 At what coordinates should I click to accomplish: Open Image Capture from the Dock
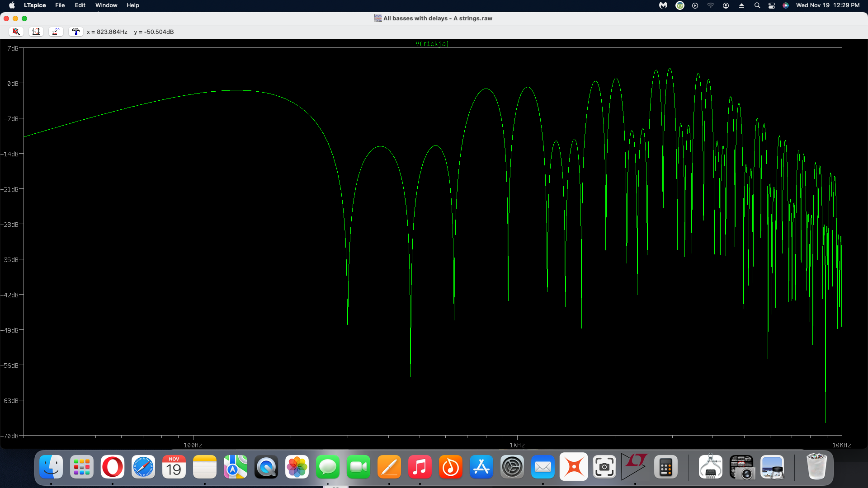tap(741, 467)
